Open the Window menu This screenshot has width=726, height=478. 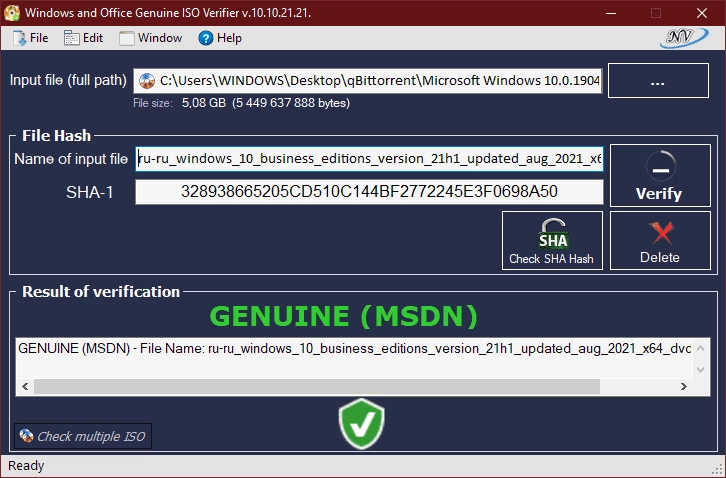pos(151,38)
